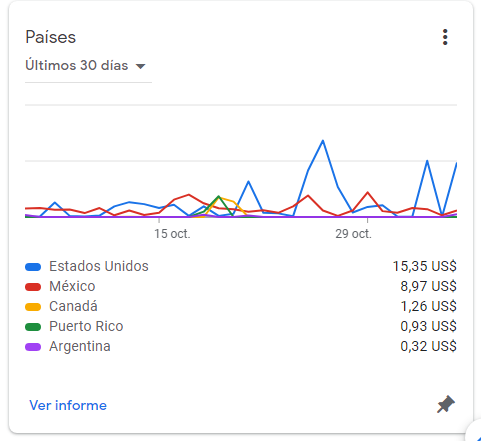The height and width of the screenshot is (441, 481).
Task: Click the orange Canadá legend swatch
Action: point(33,307)
